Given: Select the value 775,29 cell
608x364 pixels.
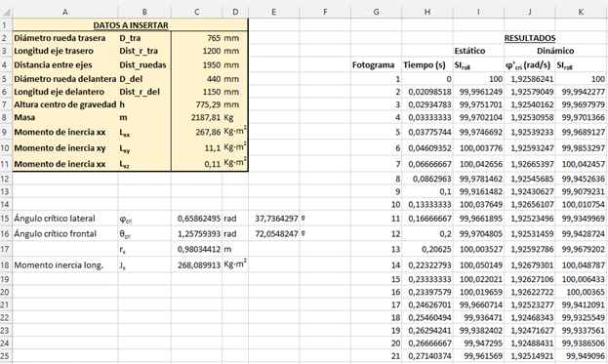Looking at the screenshot, I should (196, 104).
